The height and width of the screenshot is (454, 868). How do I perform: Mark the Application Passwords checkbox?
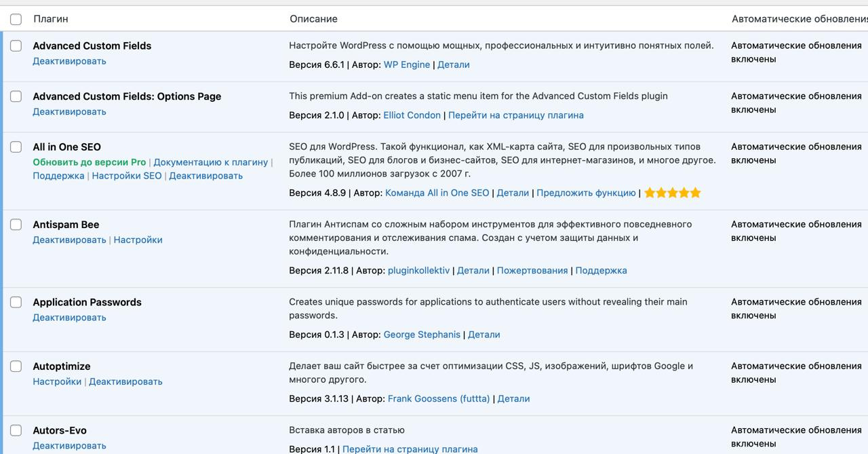pyautogui.click(x=16, y=303)
